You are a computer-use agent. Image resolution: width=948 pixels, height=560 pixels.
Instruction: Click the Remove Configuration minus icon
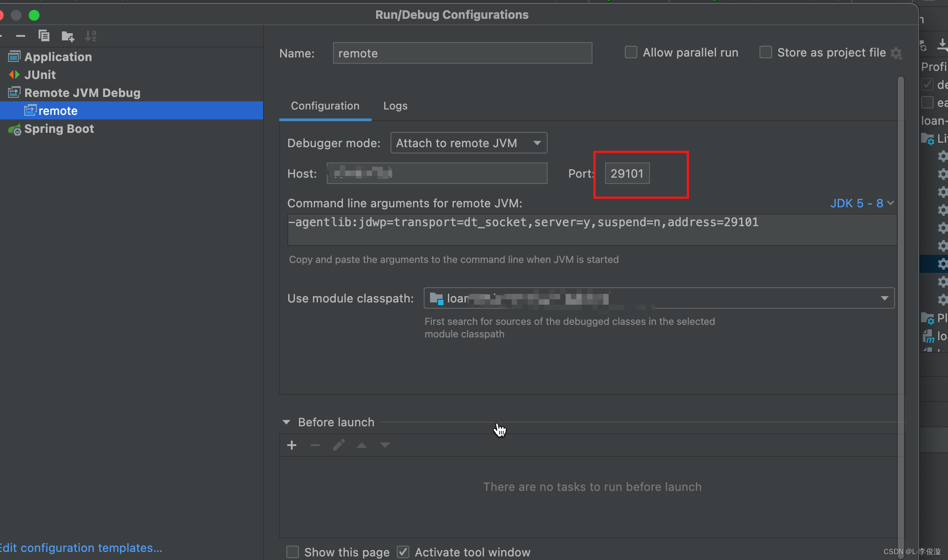(21, 36)
